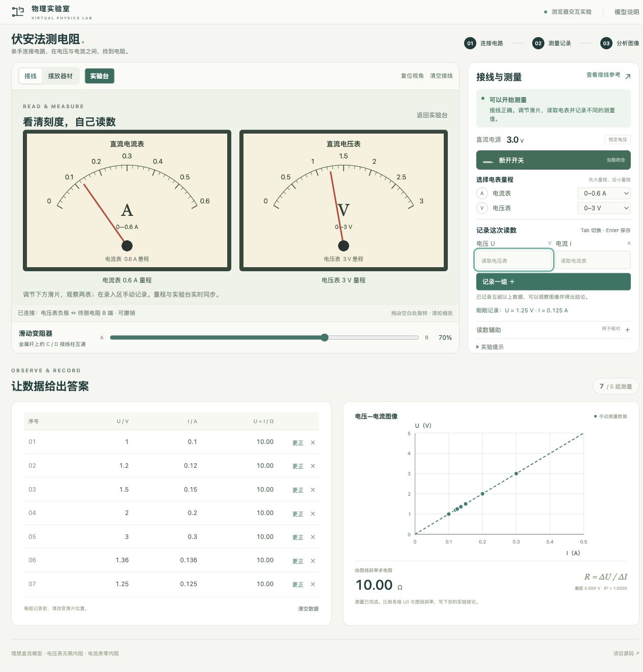Select the voltmeter V radio circle

482,208
